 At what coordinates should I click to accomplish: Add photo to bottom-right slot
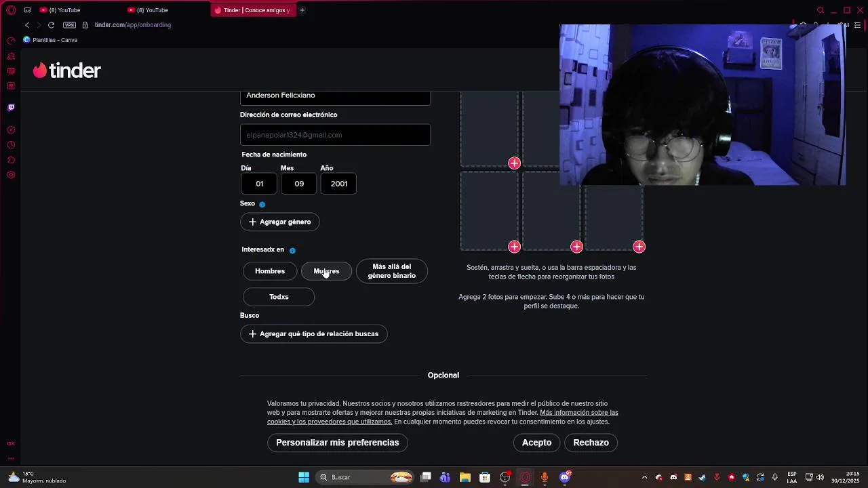[x=639, y=247]
